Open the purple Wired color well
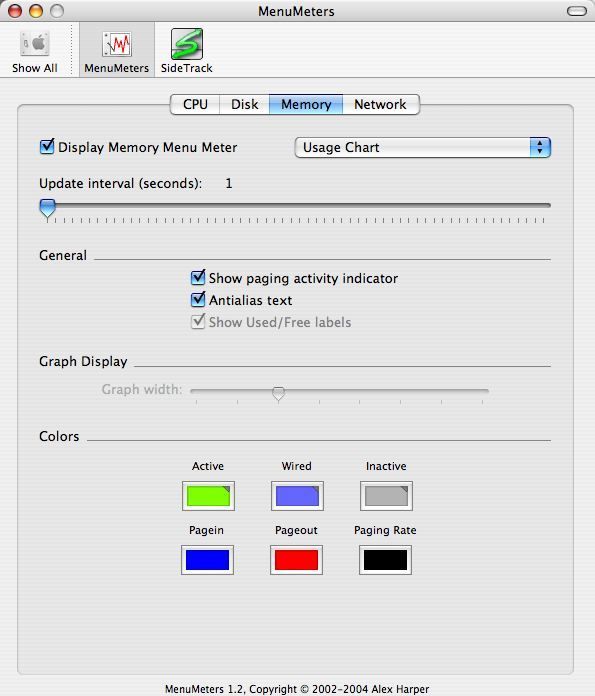595x696 pixels. (297, 496)
